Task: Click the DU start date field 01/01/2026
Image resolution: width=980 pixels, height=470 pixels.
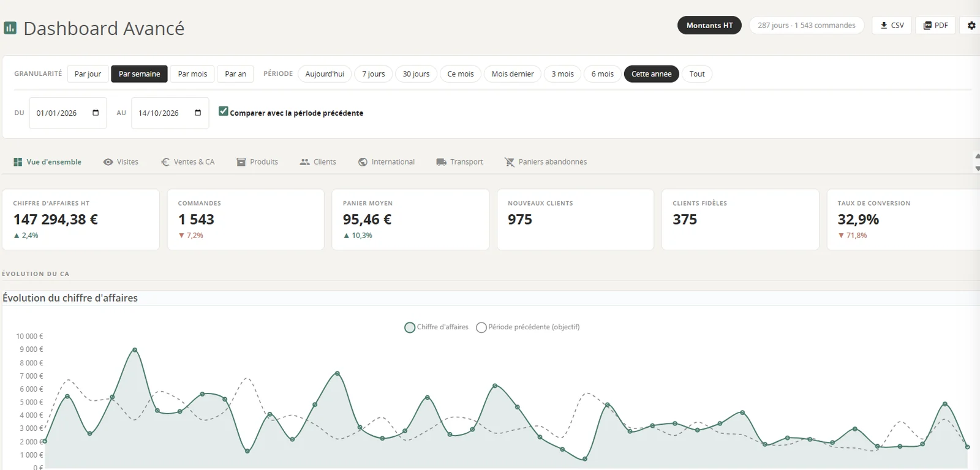Action: (x=68, y=113)
